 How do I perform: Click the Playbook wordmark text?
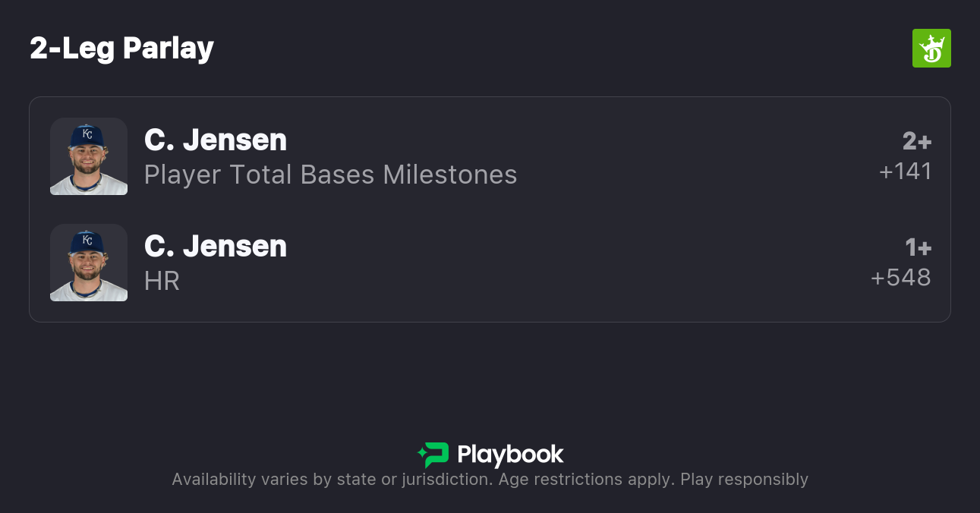point(510,455)
